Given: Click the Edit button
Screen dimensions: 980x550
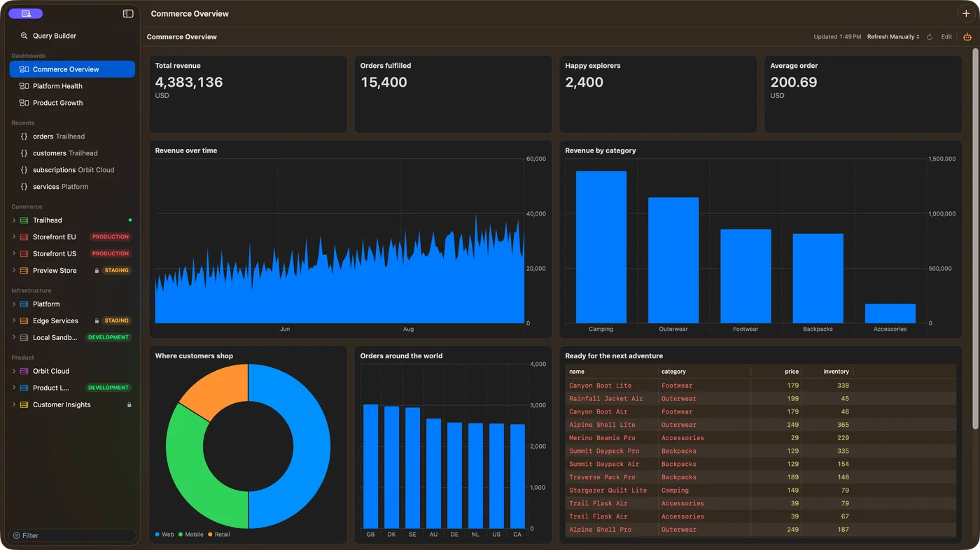Looking at the screenshot, I should (946, 37).
